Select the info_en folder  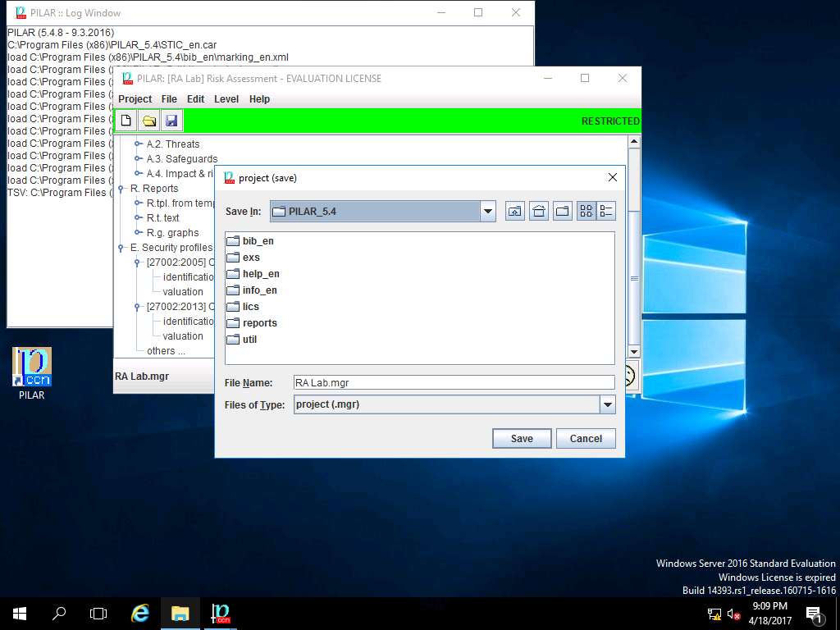[252, 290]
